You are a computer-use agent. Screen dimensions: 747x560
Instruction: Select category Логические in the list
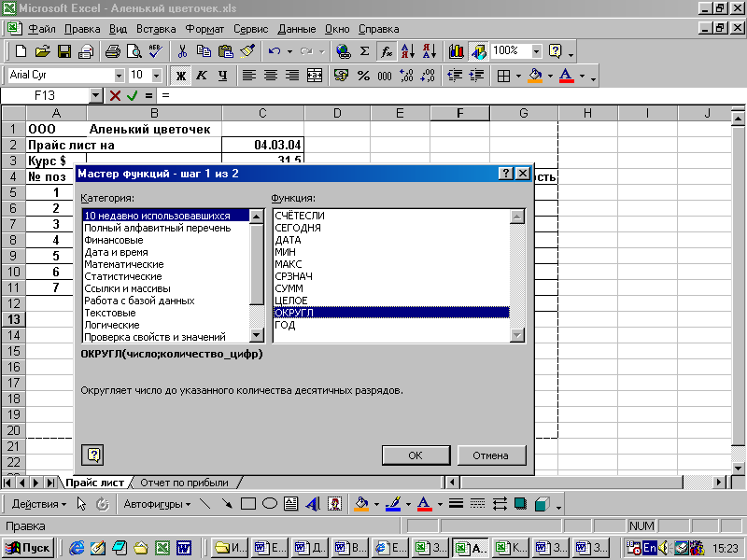(166, 325)
